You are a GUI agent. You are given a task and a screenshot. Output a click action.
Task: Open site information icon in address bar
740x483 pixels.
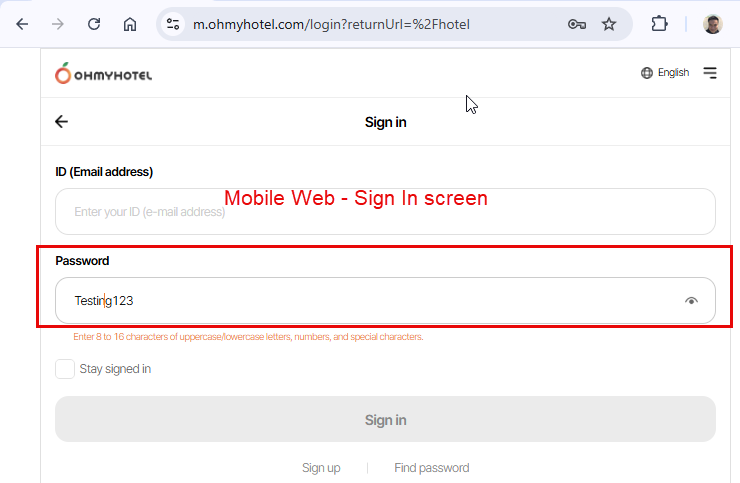tap(173, 24)
